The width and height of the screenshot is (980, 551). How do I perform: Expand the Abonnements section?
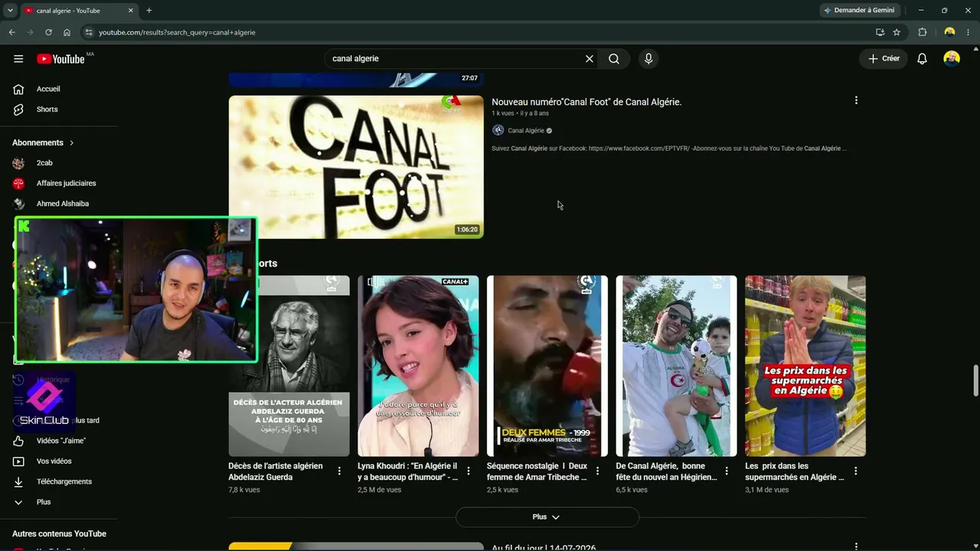tap(44, 143)
